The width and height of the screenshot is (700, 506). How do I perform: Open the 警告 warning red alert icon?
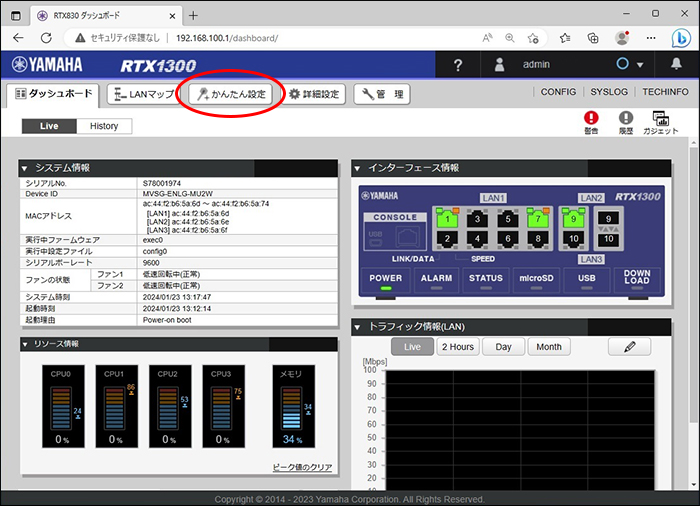point(591,122)
